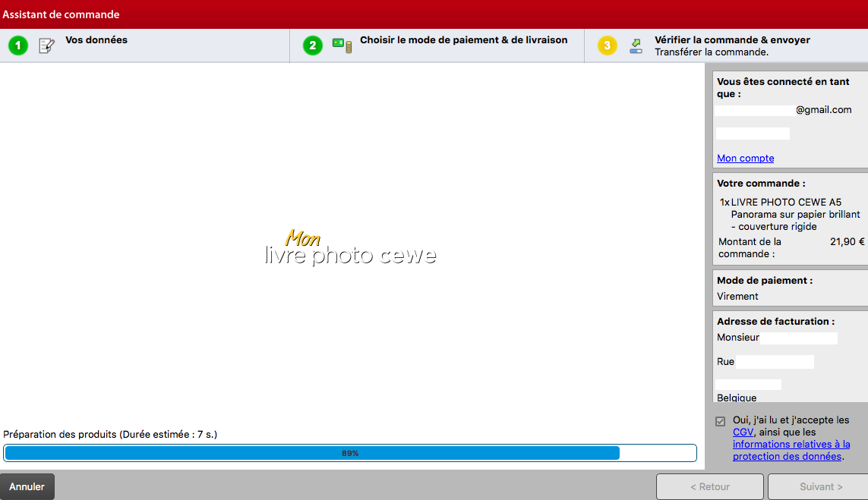Open the informations relatives à la protection link
Image resolution: width=868 pixels, height=500 pixels.
coord(791,450)
